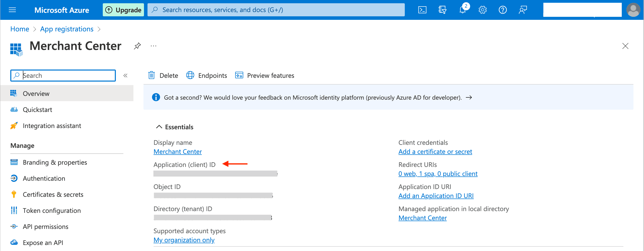This screenshot has width=644, height=251.
Task: Click the Feedback icon in header
Action: click(523, 10)
